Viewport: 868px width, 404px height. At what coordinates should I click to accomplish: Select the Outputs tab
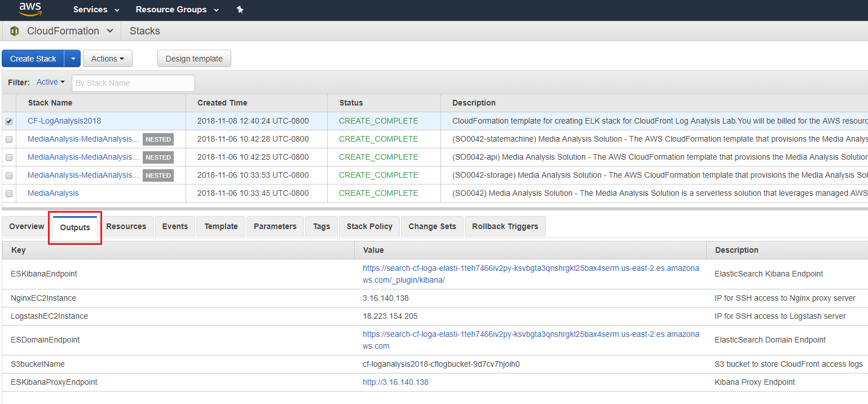click(75, 227)
